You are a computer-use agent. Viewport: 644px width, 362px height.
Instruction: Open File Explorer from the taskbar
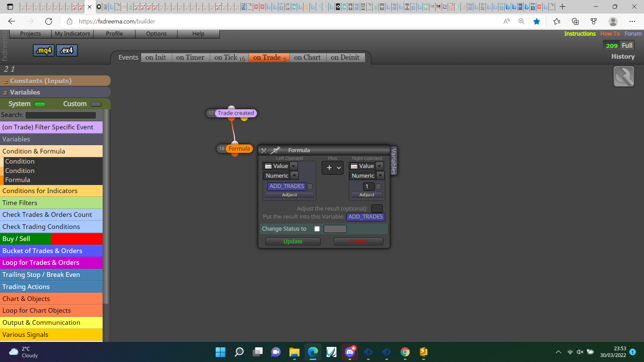[294, 352]
